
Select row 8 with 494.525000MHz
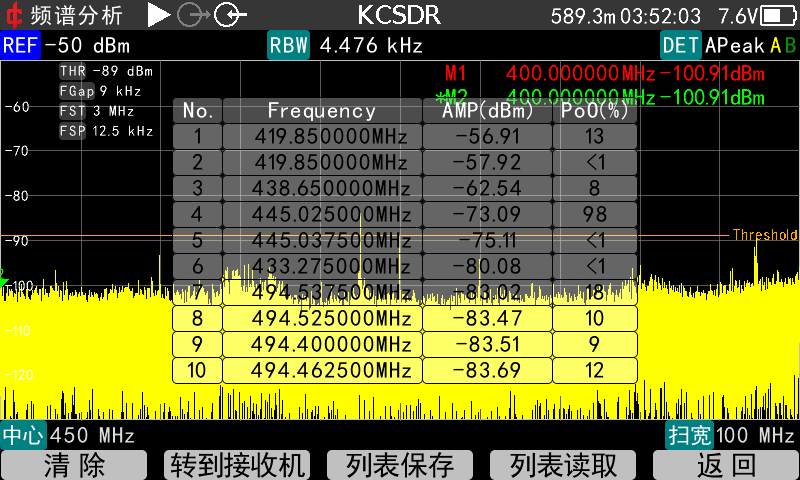(x=405, y=318)
